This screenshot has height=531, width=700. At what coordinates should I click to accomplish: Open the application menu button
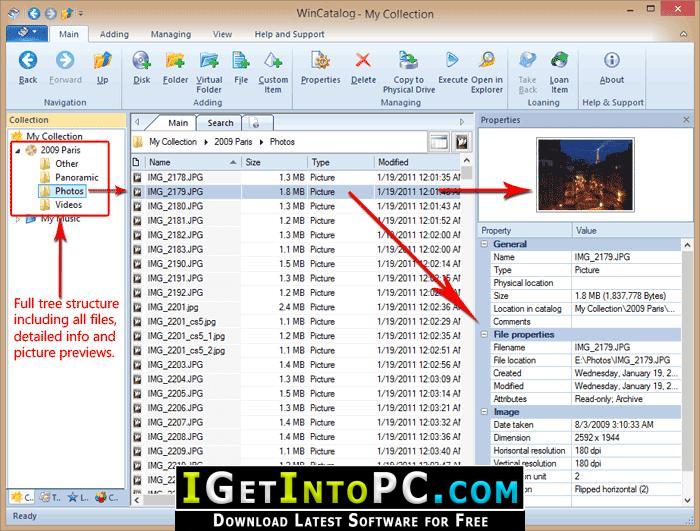click(x=27, y=33)
